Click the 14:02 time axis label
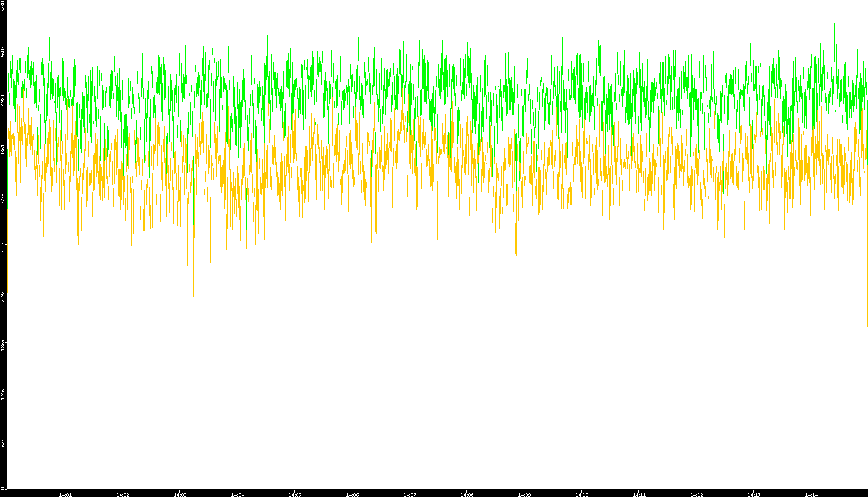868x497 pixels. pos(122,495)
